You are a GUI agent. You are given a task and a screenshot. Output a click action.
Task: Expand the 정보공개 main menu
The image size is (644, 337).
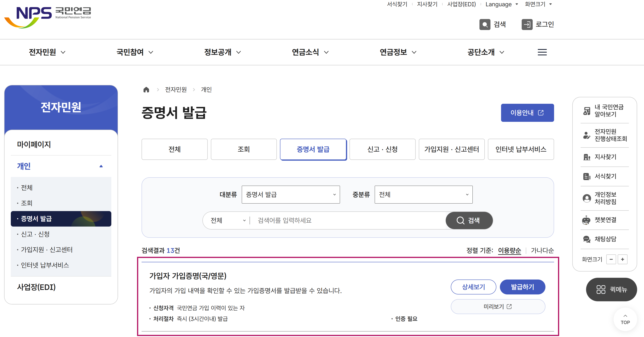tap(222, 52)
